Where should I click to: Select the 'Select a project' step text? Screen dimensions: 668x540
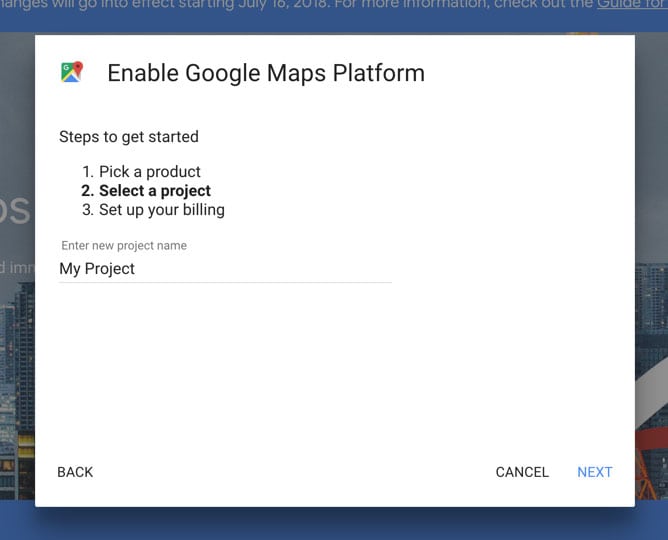tap(155, 191)
